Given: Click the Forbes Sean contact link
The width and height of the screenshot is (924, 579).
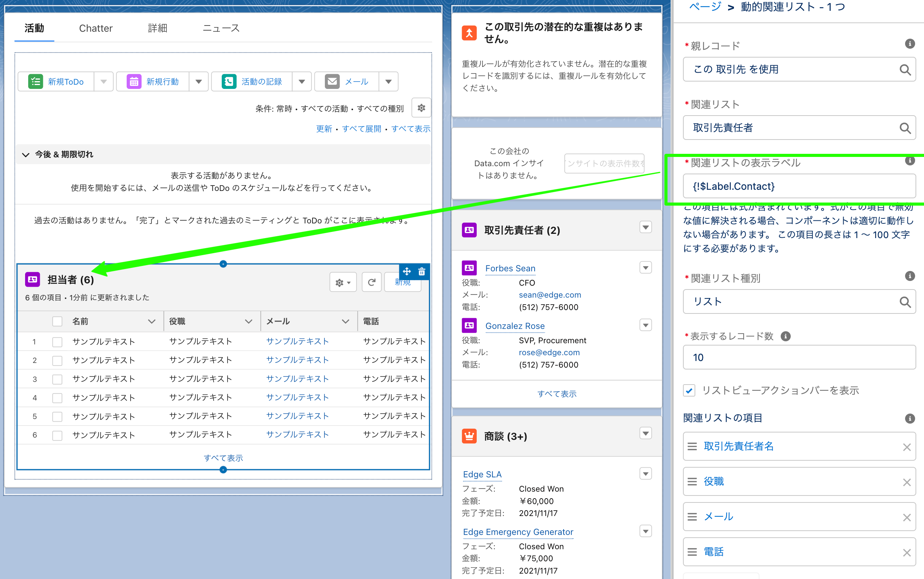Looking at the screenshot, I should click(510, 268).
